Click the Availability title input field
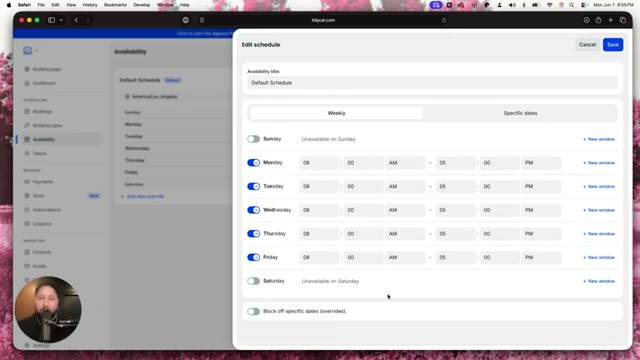640x360 pixels. point(432,83)
